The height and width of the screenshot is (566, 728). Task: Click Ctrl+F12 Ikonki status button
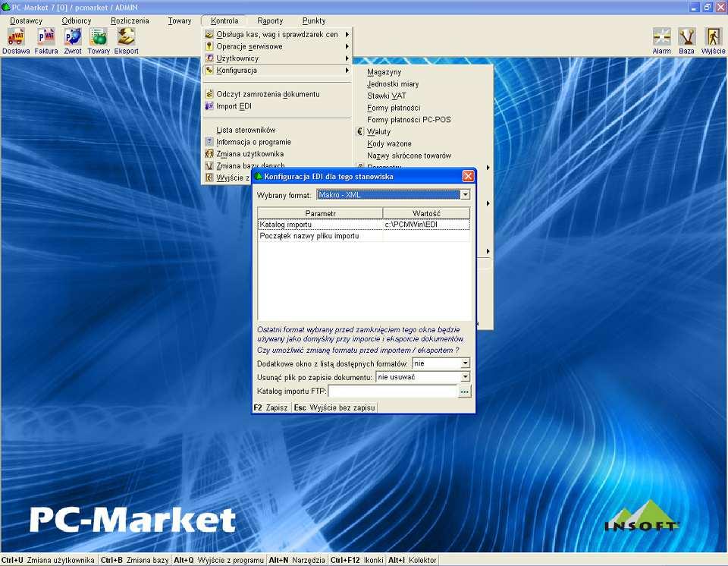coord(357,560)
